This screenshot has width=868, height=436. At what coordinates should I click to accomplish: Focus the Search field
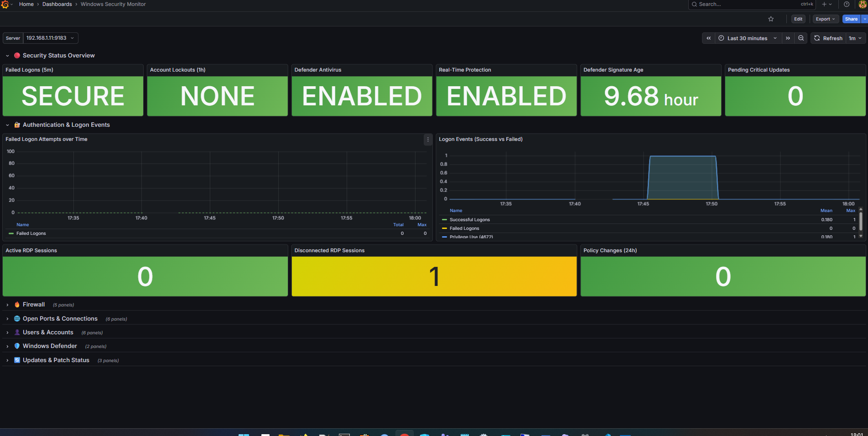pos(753,4)
